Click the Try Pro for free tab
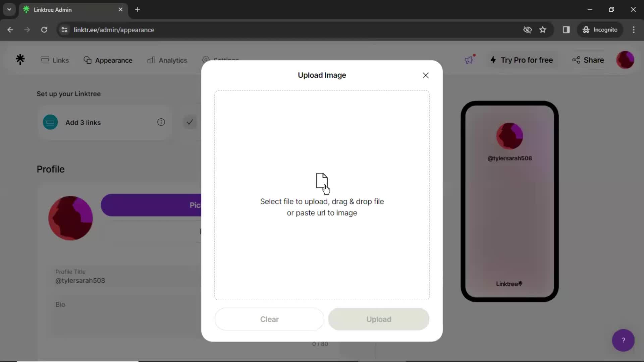This screenshot has height=362, width=644. pyautogui.click(x=522, y=60)
